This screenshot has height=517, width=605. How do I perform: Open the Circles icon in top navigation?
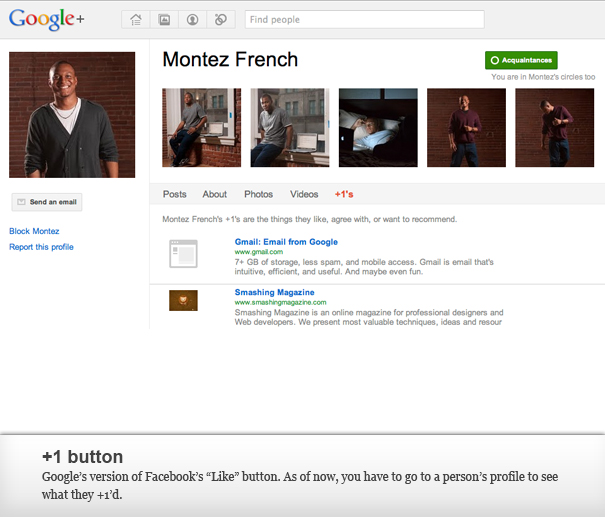click(221, 19)
